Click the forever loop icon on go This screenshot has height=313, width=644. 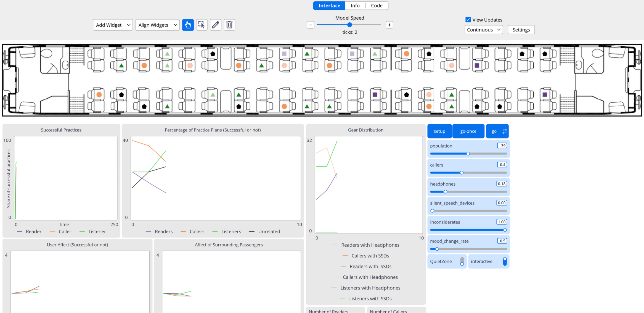click(x=504, y=131)
